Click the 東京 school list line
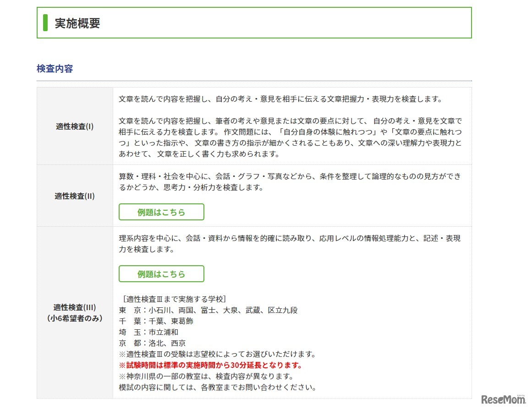 click(208, 310)
